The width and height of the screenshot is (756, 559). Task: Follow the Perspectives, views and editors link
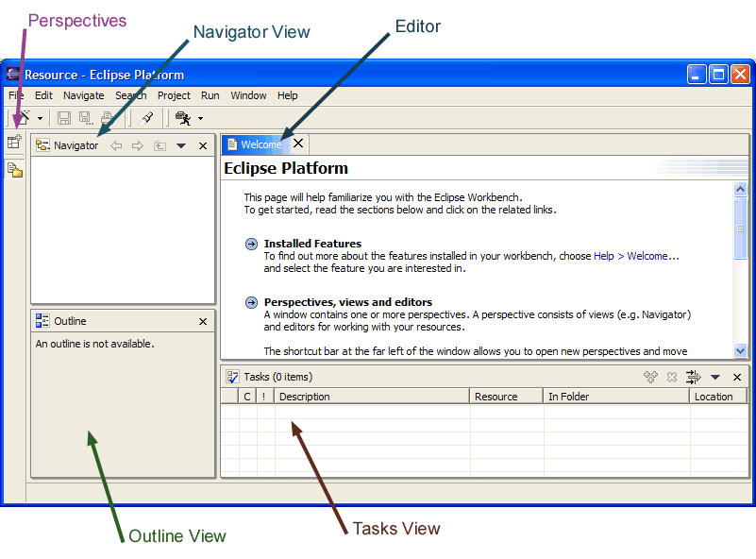(x=347, y=302)
